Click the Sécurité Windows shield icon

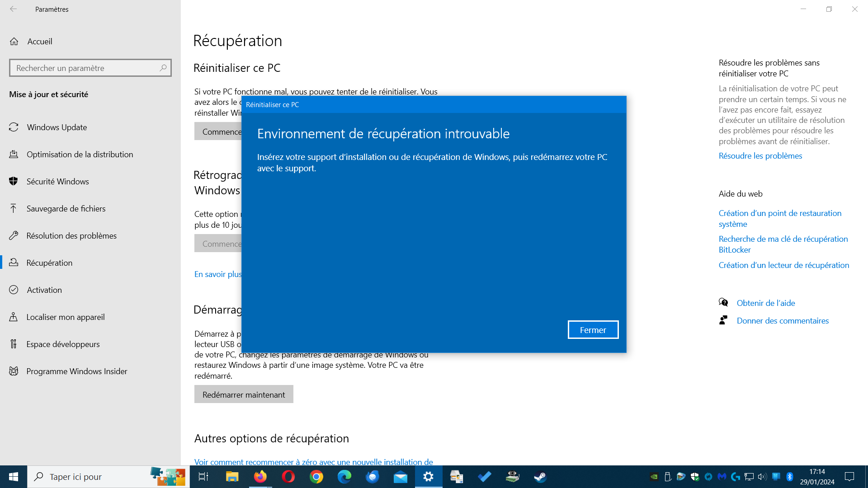click(x=14, y=181)
